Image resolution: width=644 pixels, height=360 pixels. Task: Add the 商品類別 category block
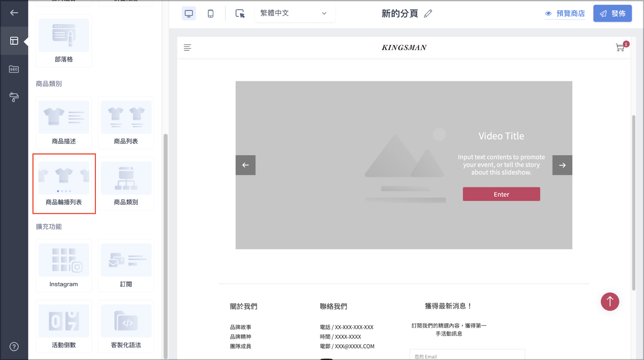click(x=126, y=184)
